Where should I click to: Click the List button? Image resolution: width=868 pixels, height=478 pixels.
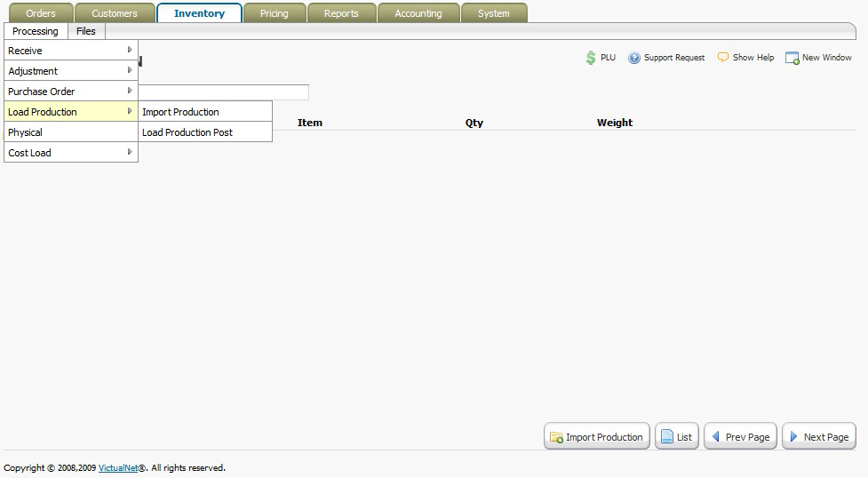click(x=677, y=436)
